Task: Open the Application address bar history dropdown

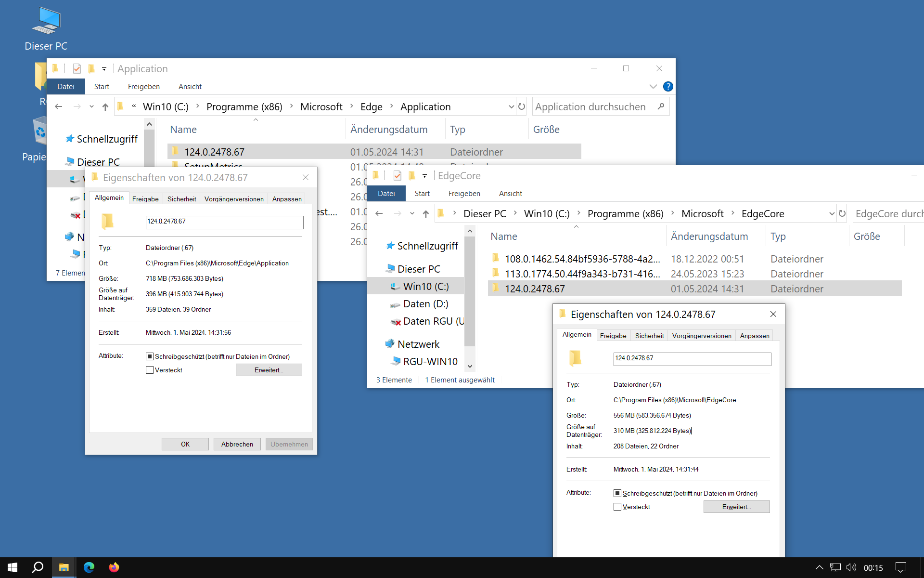Action: [x=511, y=107]
